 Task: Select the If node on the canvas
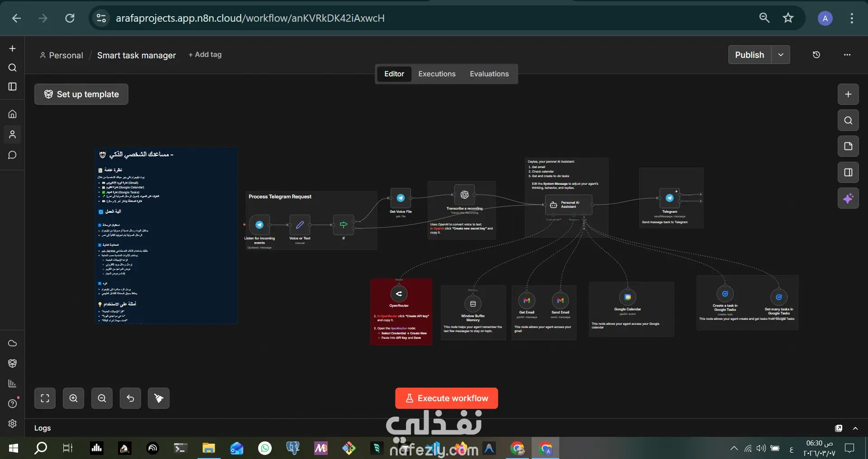click(344, 225)
